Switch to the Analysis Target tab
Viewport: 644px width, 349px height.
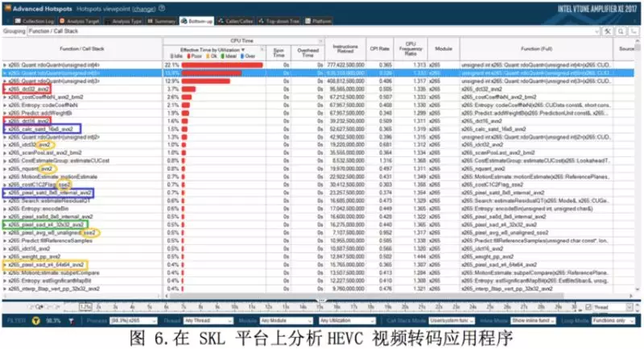pos(80,21)
